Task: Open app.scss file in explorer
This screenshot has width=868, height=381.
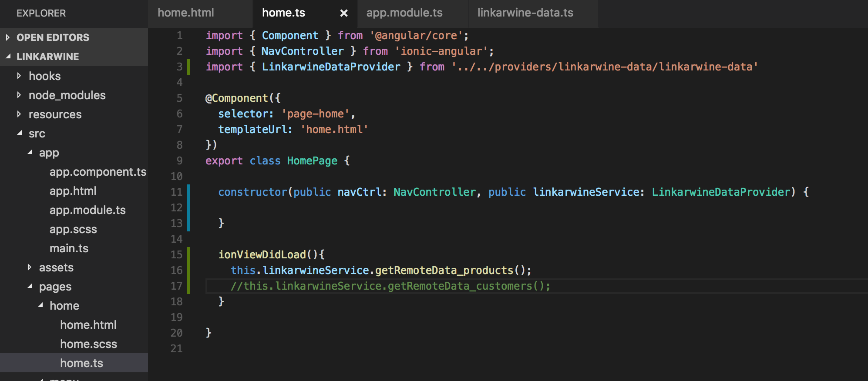Action: 73,229
